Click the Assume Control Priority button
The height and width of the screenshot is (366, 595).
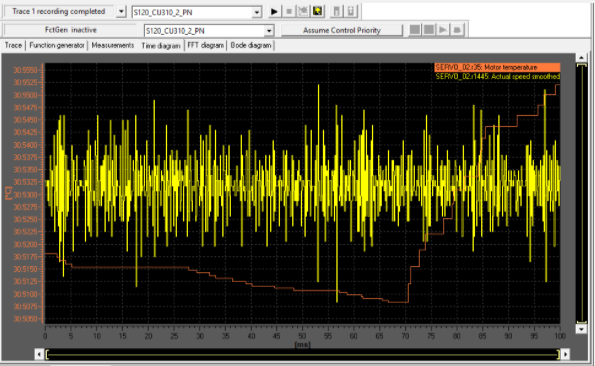pyautogui.click(x=342, y=30)
